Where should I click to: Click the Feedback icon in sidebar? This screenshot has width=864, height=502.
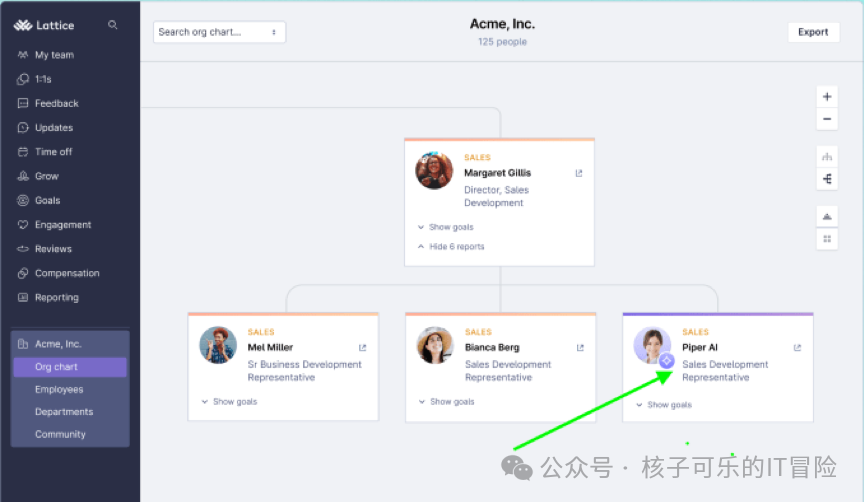pos(23,103)
